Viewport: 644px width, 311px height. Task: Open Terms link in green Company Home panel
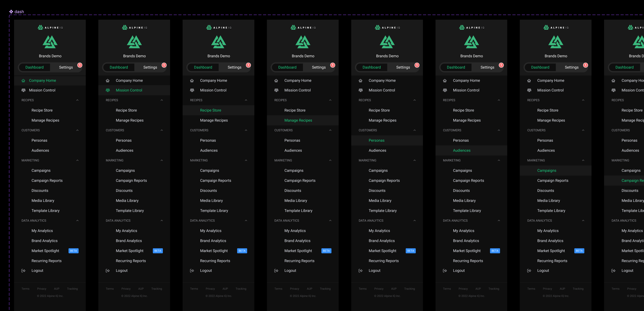25,289
